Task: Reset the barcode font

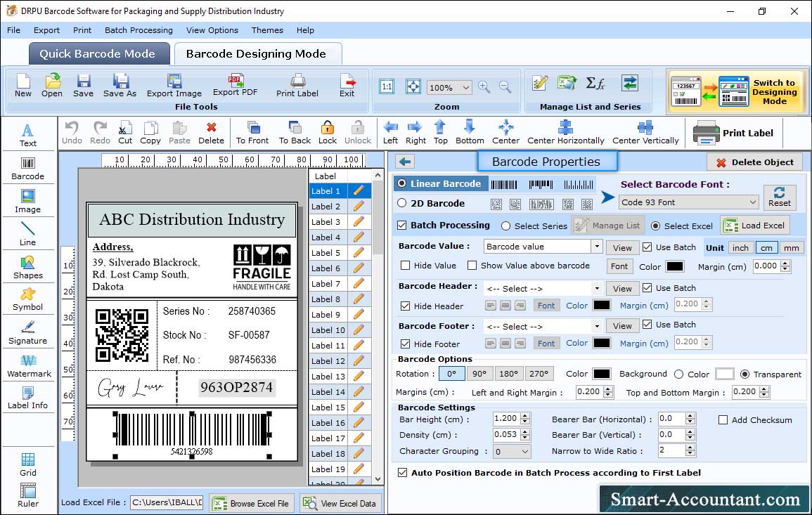Action: click(x=780, y=197)
